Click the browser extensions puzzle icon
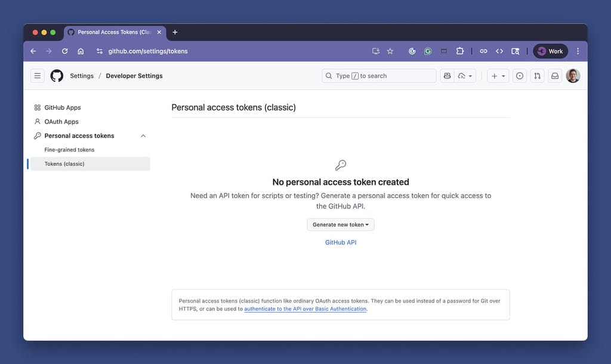The height and width of the screenshot is (364, 611). [459, 51]
